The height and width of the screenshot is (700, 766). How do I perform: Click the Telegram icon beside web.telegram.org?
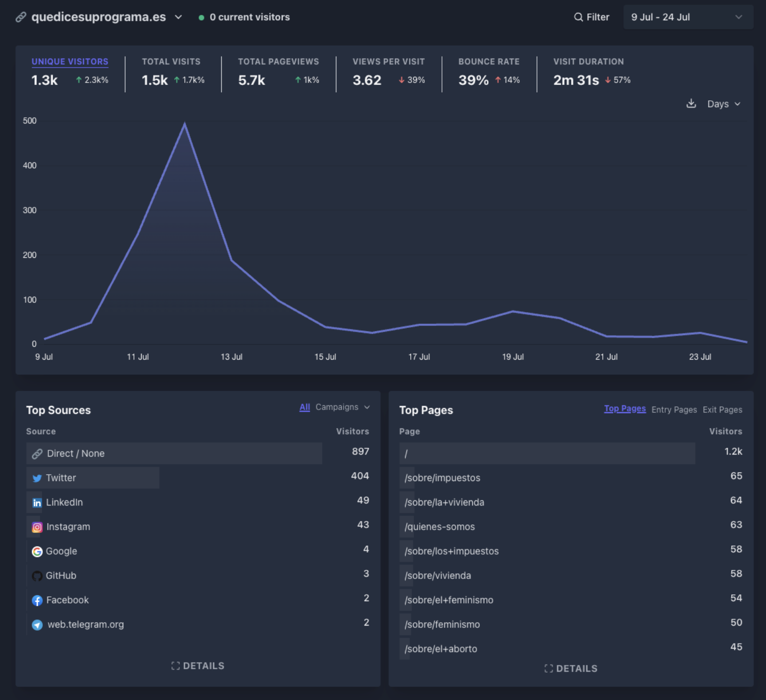pyautogui.click(x=37, y=625)
